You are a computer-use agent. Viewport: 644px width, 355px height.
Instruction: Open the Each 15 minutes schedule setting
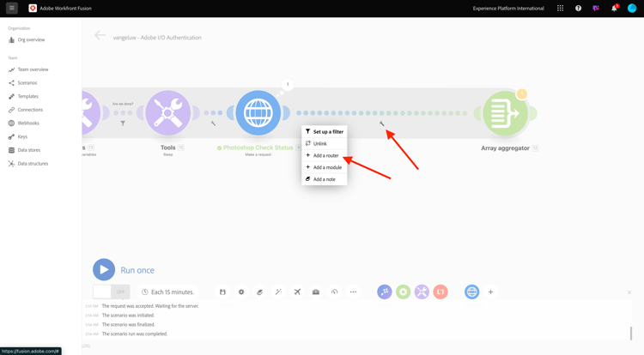click(x=167, y=292)
